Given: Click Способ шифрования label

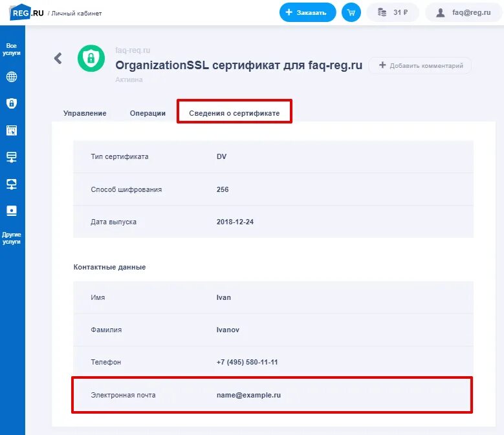Looking at the screenshot, I should click(126, 189).
